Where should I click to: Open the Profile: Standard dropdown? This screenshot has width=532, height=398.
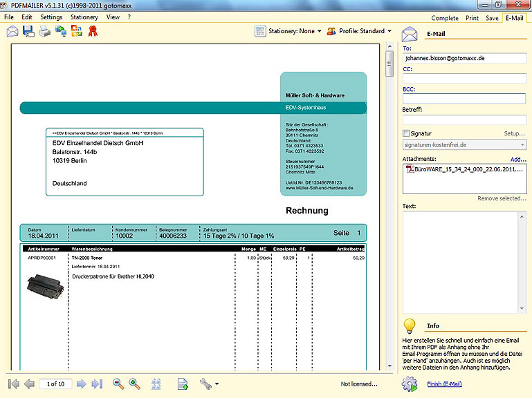(x=365, y=31)
